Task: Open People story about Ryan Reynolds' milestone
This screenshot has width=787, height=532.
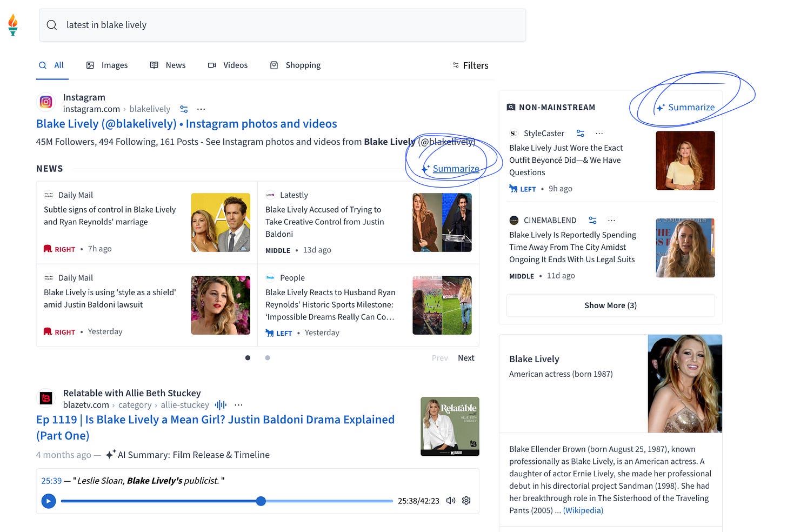Action: [330, 304]
